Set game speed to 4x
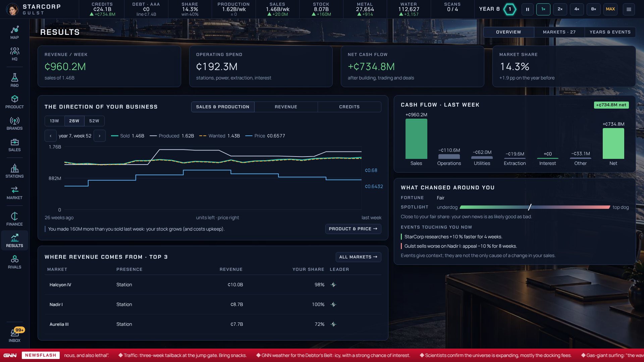 tap(577, 9)
